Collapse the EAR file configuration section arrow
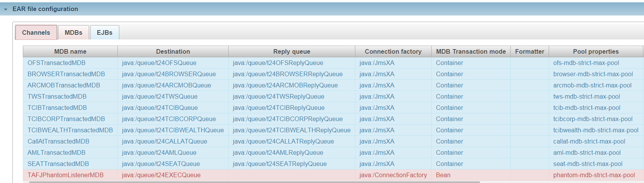Viewport: 644px width, 183px height. tap(5, 9)
